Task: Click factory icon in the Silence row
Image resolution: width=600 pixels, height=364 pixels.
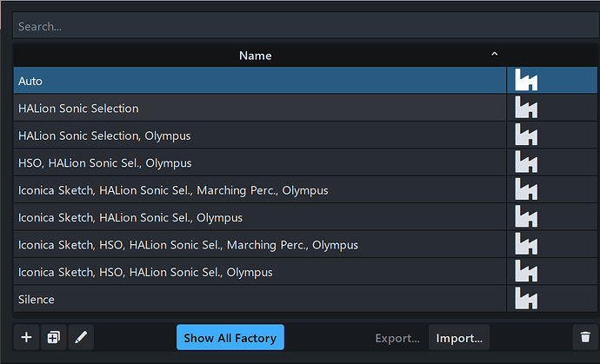Action: click(526, 300)
